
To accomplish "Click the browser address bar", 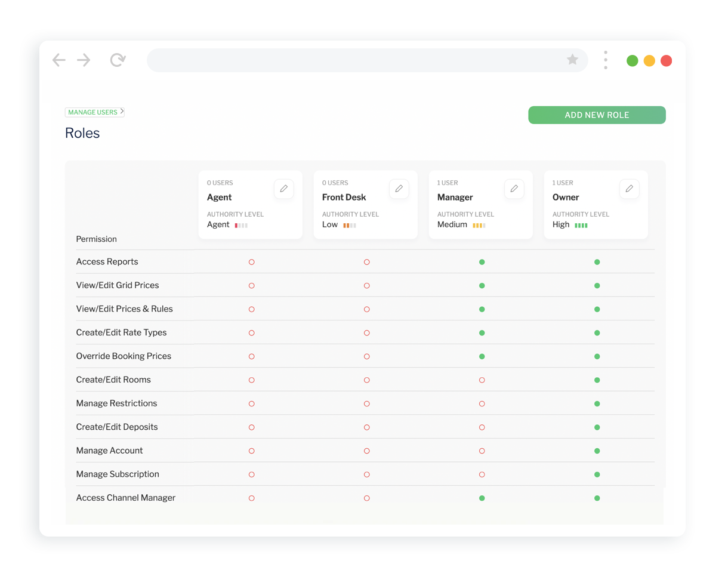I will tap(358, 60).
